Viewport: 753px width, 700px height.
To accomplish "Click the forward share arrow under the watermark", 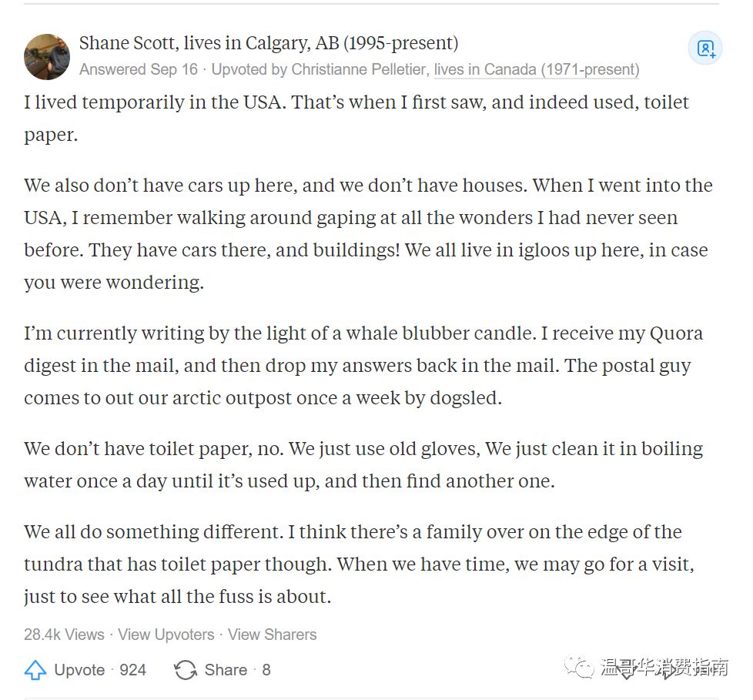I will point(669,672).
